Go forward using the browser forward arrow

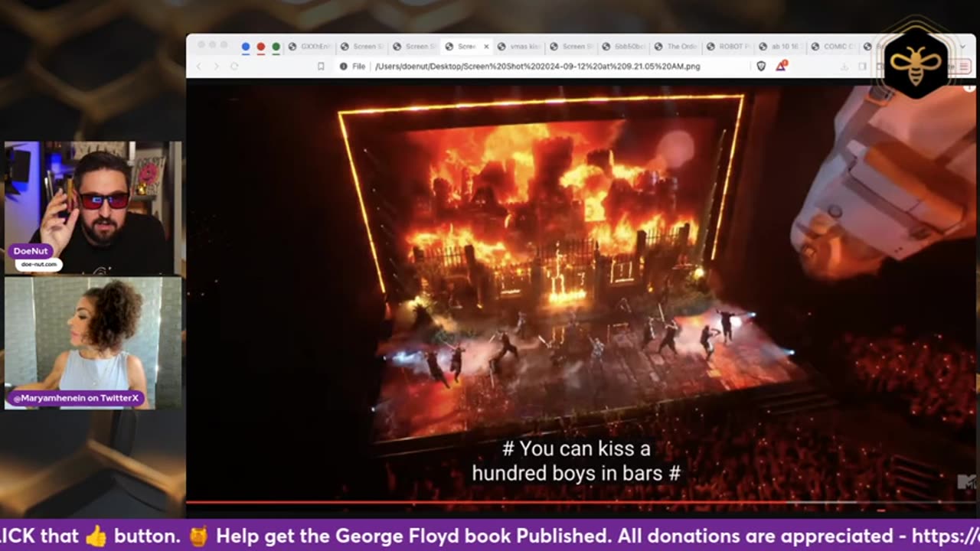click(216, 67)
